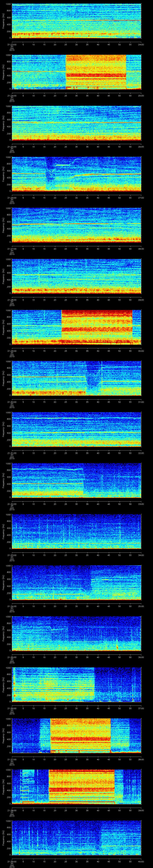The image size is (153, 868).
Task: Click the 21:25:00 time axis label
Action: [12, 147]
